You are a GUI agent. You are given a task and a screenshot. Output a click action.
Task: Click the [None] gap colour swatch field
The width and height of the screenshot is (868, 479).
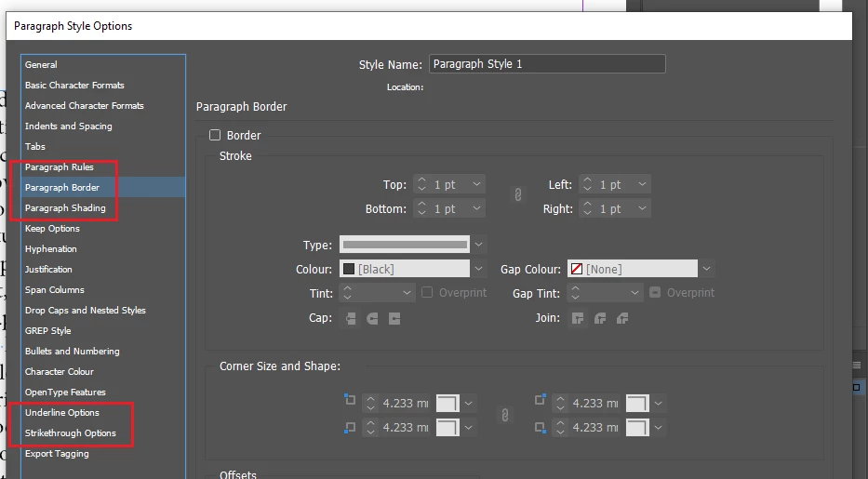coord(633,269)
